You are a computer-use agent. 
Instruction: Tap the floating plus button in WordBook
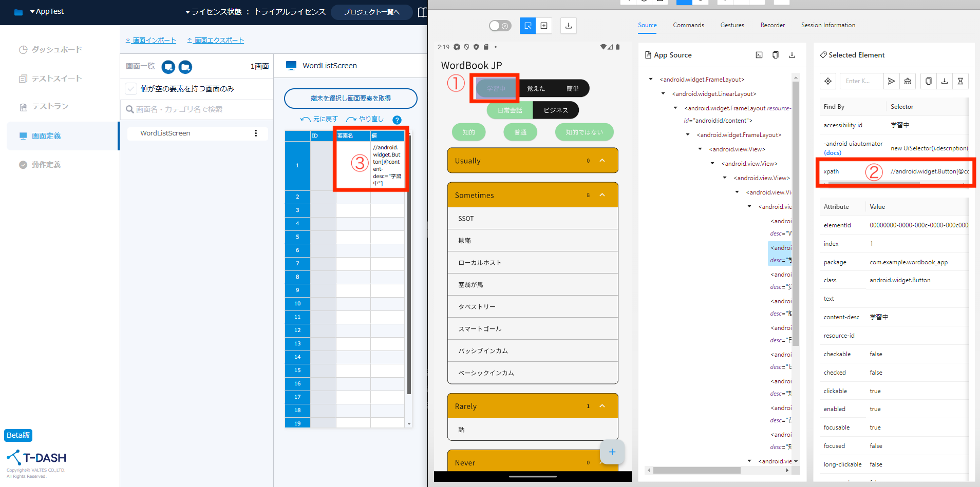(x=612, y=452)
